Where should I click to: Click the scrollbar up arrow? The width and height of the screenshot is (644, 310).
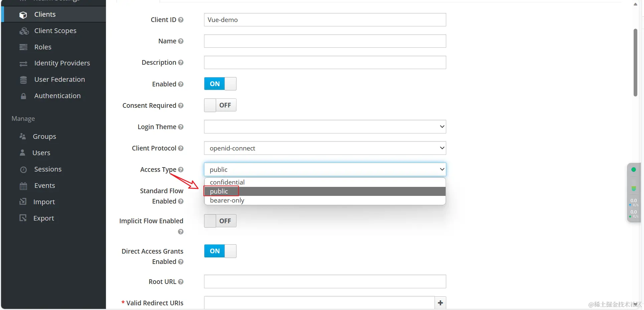click(635, 4)
